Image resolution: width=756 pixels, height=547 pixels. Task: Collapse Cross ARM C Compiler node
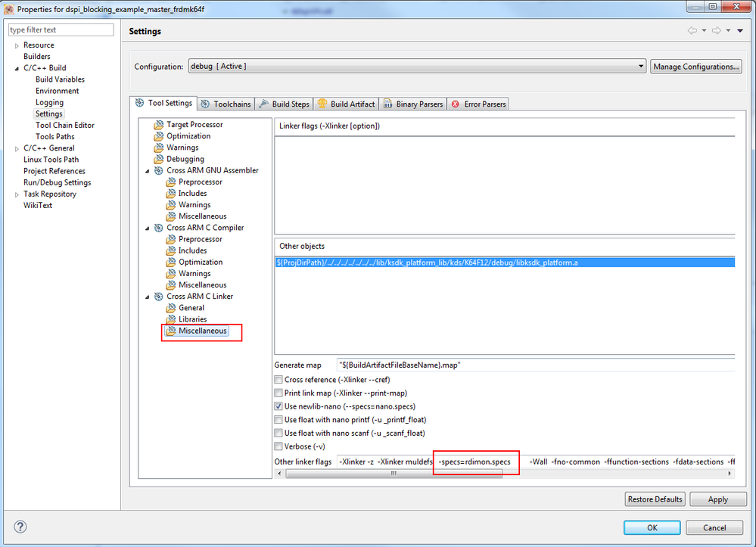147,228
